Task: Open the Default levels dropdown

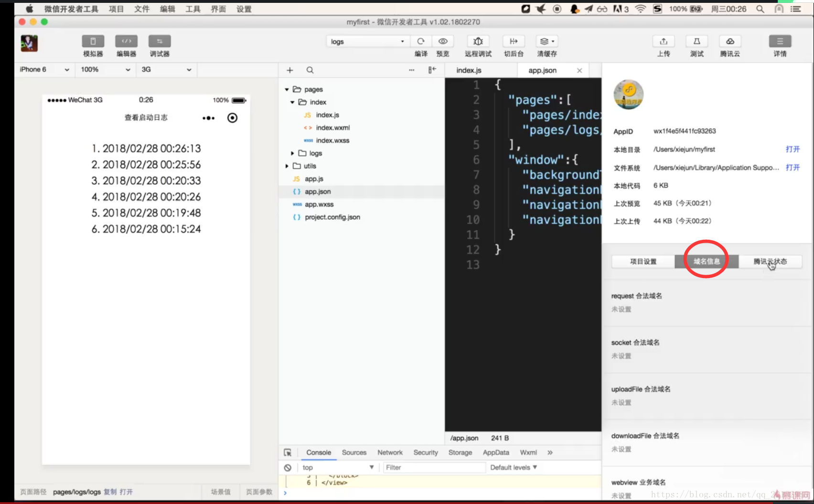Action: 514,468
